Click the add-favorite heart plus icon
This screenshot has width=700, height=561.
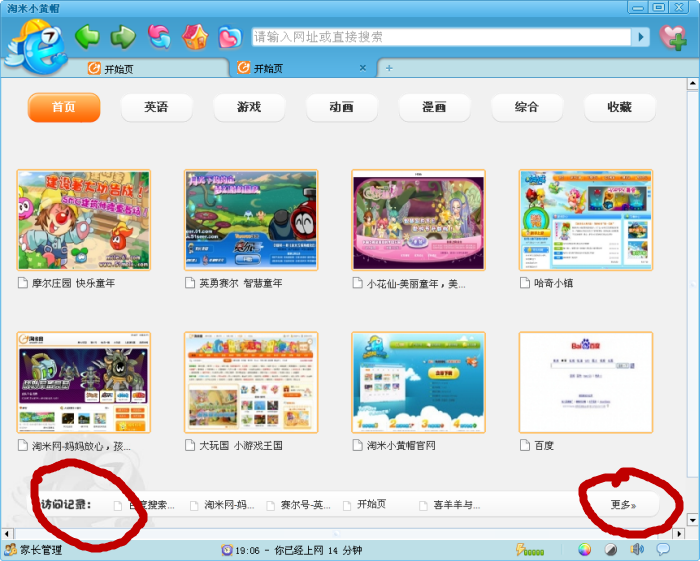[673, 37]
